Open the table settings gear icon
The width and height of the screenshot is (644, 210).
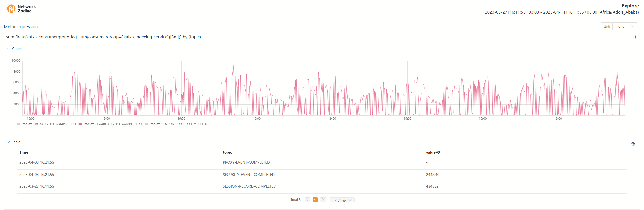click(633, 144)
